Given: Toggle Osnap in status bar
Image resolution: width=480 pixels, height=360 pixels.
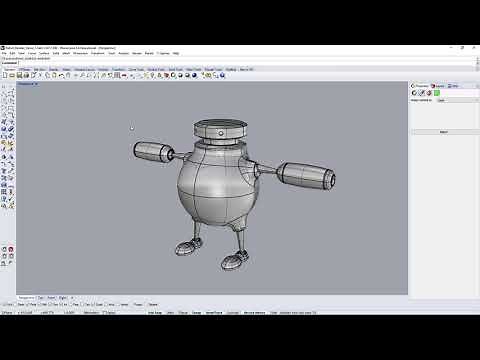Looking at the screenshot, I should click(x=197, y=313).
